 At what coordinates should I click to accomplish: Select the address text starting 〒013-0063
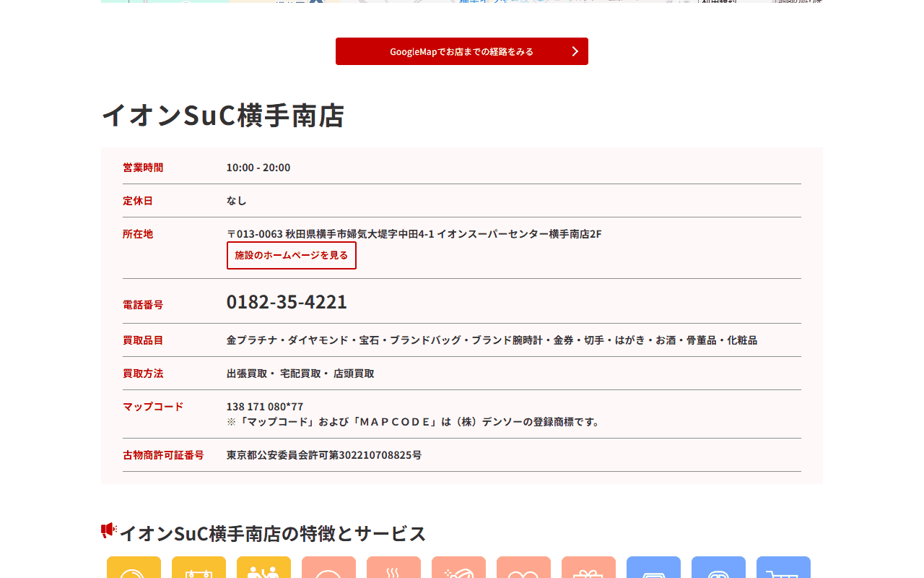[414, 234]
